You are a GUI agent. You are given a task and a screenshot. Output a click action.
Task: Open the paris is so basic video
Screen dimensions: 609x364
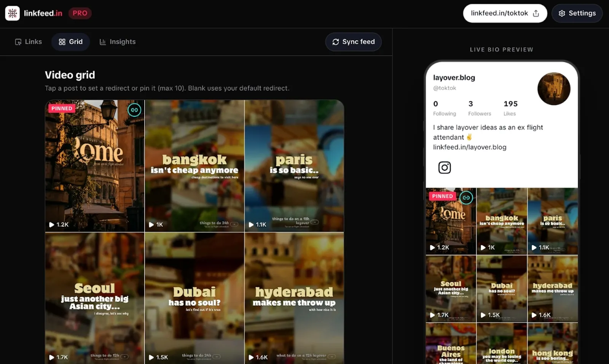coord(294,166)
